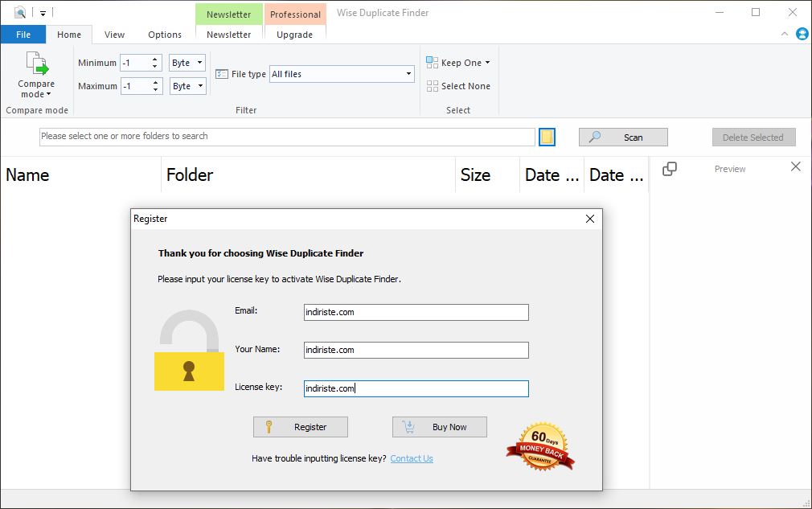Click the Professional context tab header

click(x=295, y=14)
